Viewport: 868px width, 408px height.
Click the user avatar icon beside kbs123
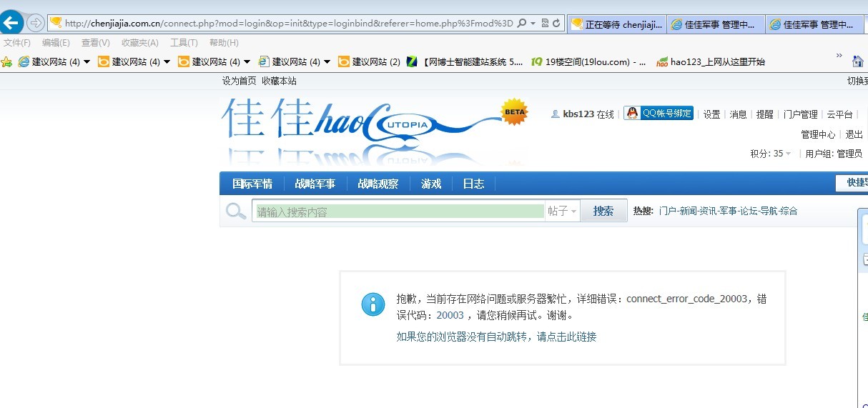[x=556, y=114]
